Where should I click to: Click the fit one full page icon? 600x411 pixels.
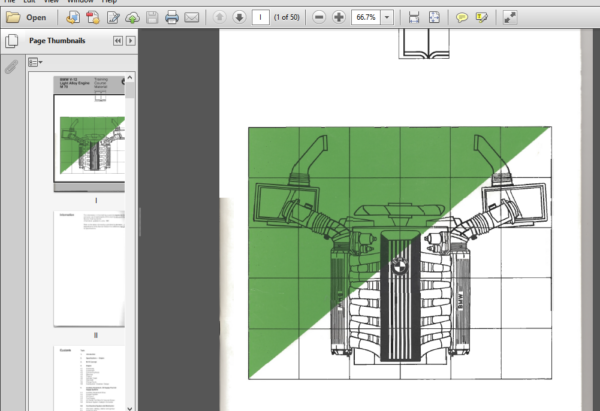coord(434,17)
